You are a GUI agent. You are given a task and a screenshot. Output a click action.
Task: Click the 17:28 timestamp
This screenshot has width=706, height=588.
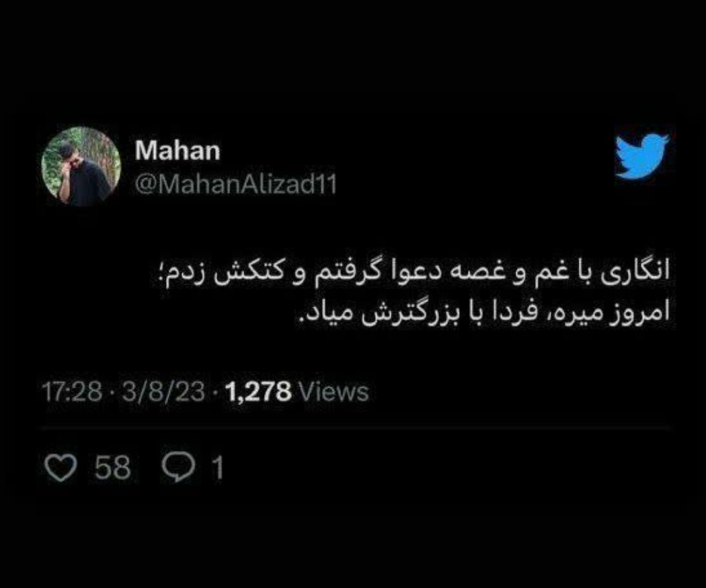pyautogui.click(x=72, y=392)
